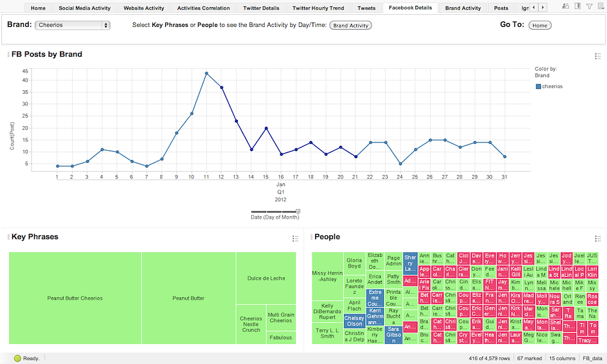
Task: Open the collaboration people icon in top toolbar
Action: tap(566, 6)
